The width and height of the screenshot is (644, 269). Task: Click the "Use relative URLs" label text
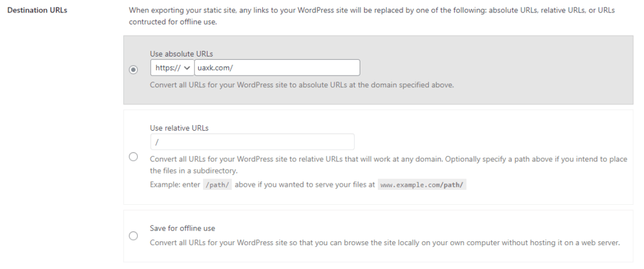point(179,128)
